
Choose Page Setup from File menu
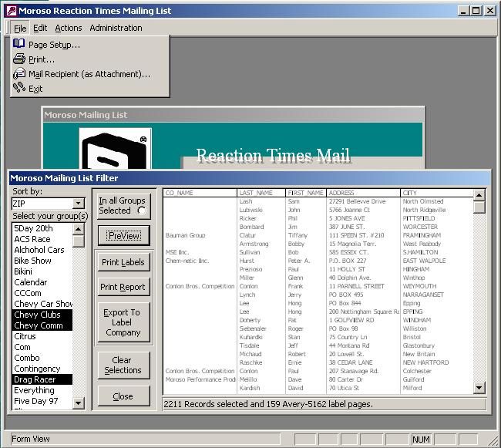pos(89,45)
